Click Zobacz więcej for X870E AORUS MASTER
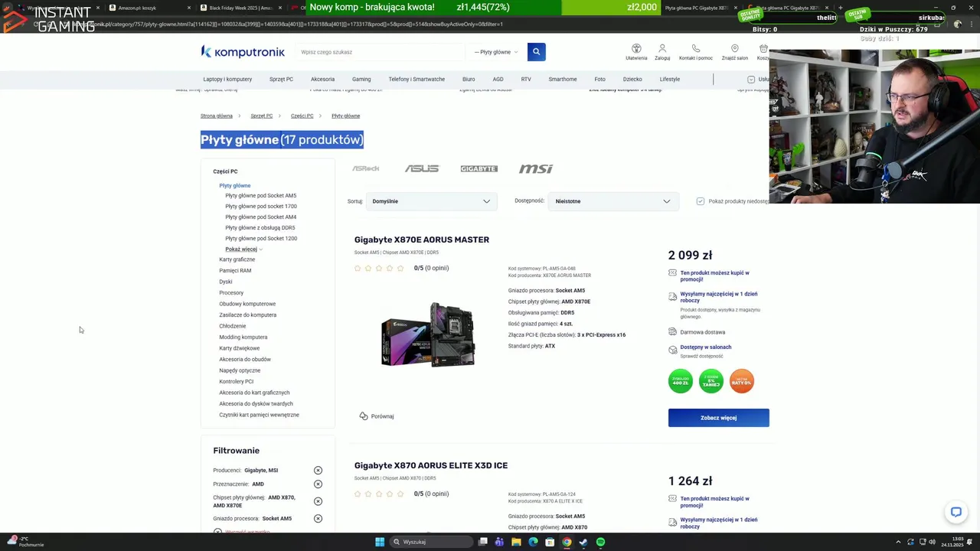This screenshot has height=551, width=980. pos(718,418)
